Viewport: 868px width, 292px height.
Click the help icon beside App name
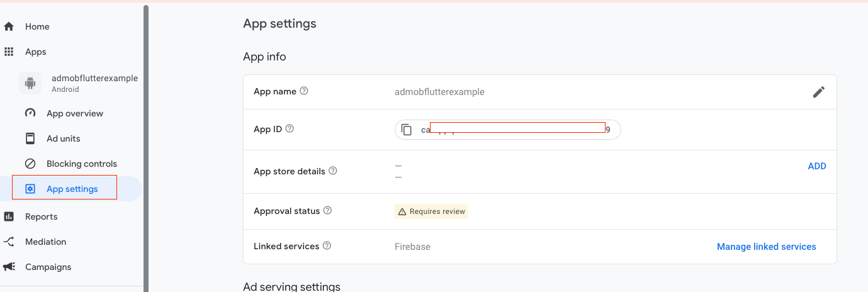coord(304,91)
